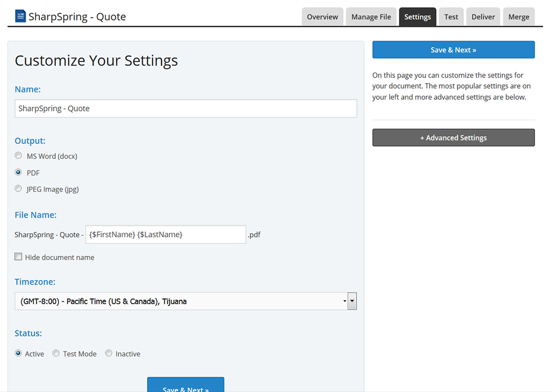The image size is (552, 392).
Task: Set status to Inactive
Action: point(109,354)
